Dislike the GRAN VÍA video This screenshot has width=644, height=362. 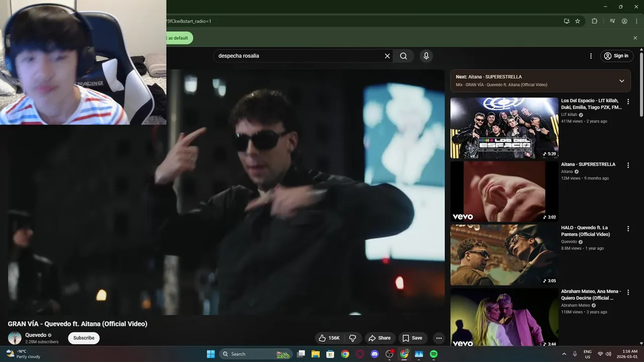click(353, 338)
